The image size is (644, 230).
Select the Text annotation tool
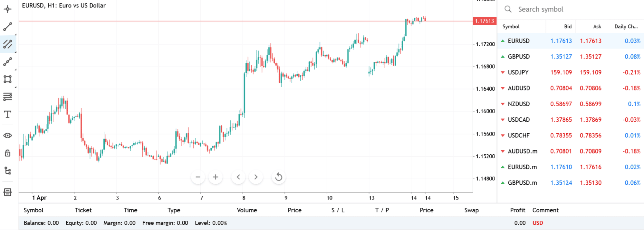coord(8,114)
